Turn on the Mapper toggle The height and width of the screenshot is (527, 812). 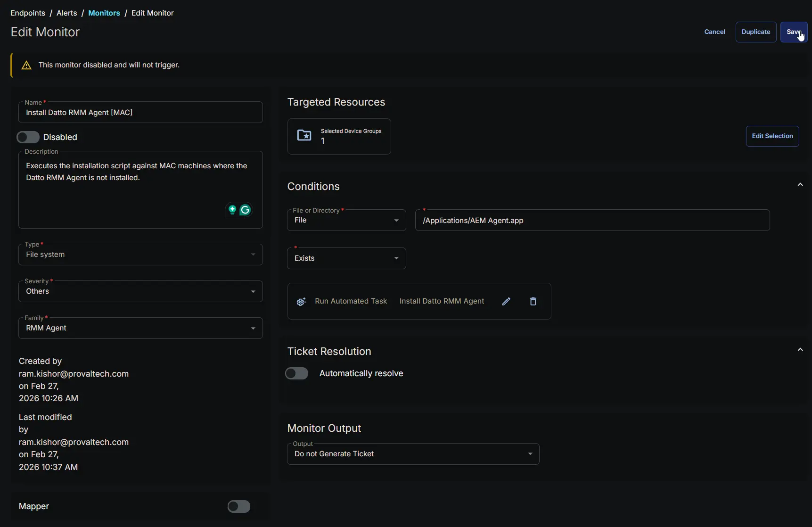239,506
